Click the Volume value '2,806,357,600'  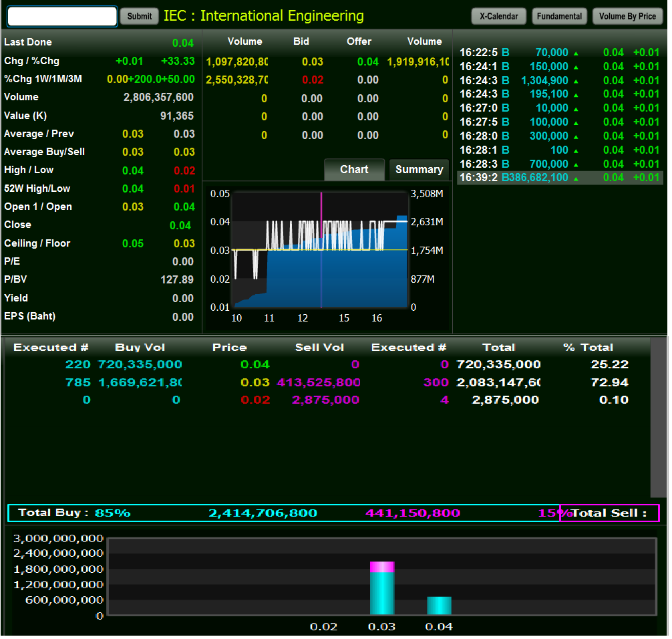[158, 98]
